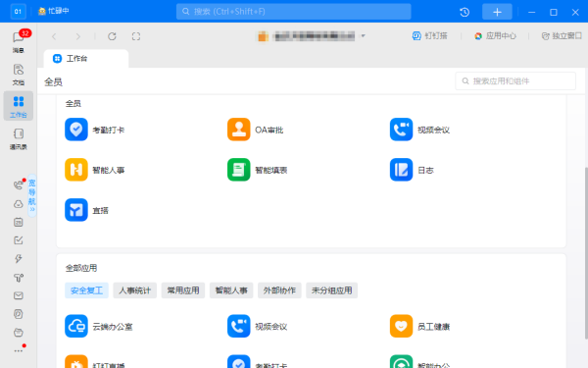
Task: Click the box-shaped icon above more dots
Action: [x=19, y=333]
